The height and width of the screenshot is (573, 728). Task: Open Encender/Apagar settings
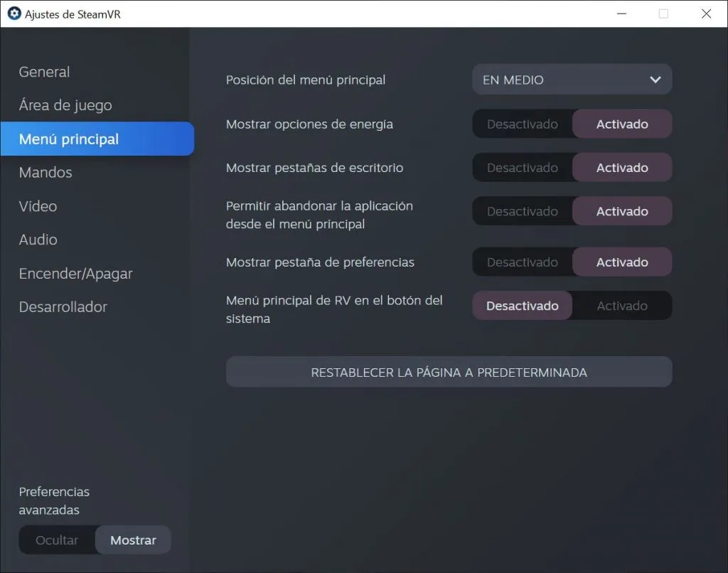pos(75,274)
